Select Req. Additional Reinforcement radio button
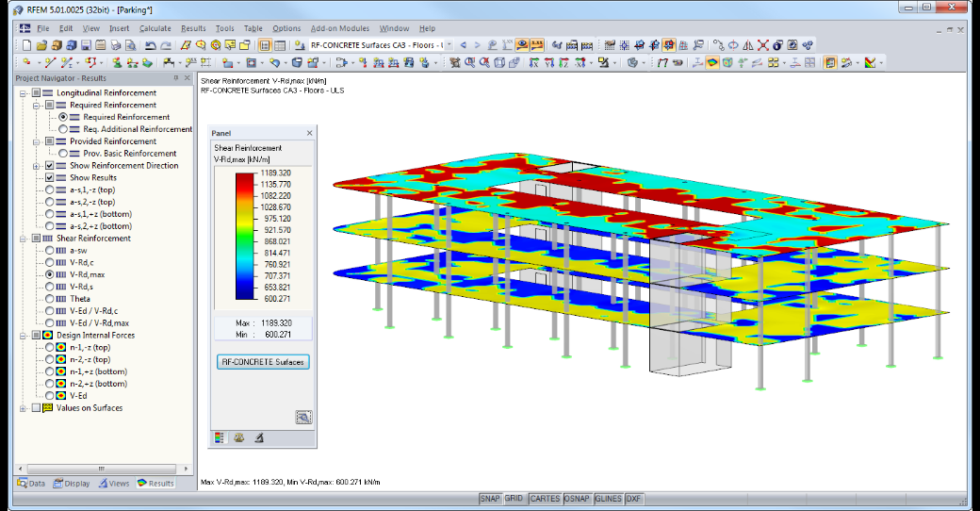 click(63, 129)
